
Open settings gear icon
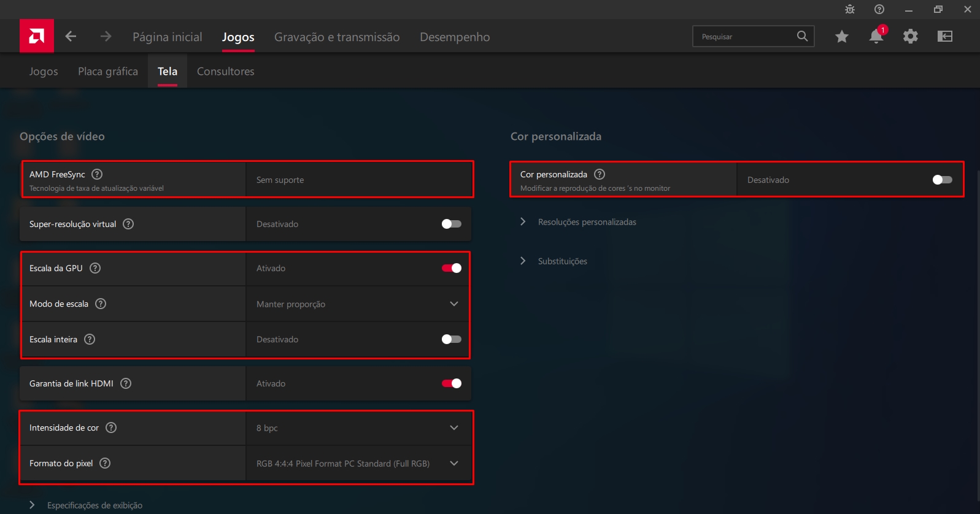911,36
